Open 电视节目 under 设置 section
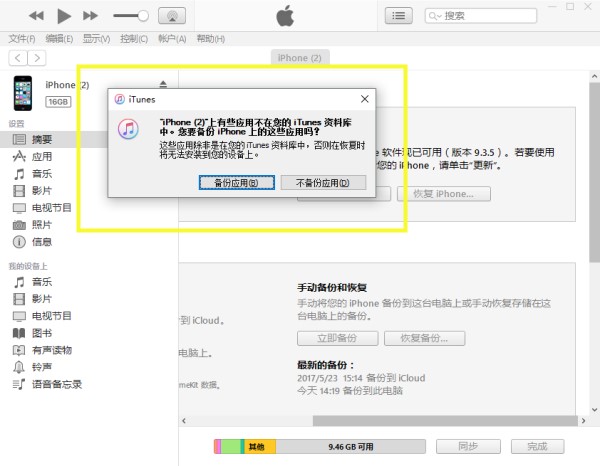The height and width of the screenshot is (466, 600). (x=51, y=208)
